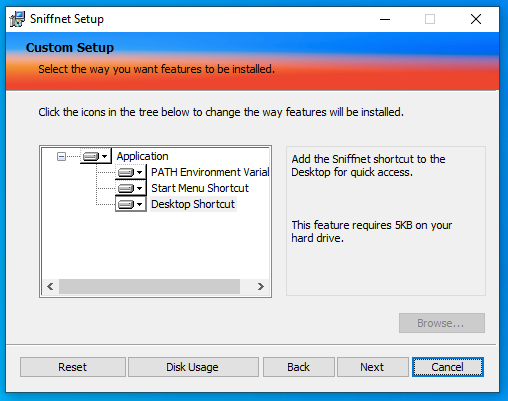Image resolution: width=508 pixels, height=401 pixels.
Task: Click the Application feature drive icon
Action: tap(91, 156)
